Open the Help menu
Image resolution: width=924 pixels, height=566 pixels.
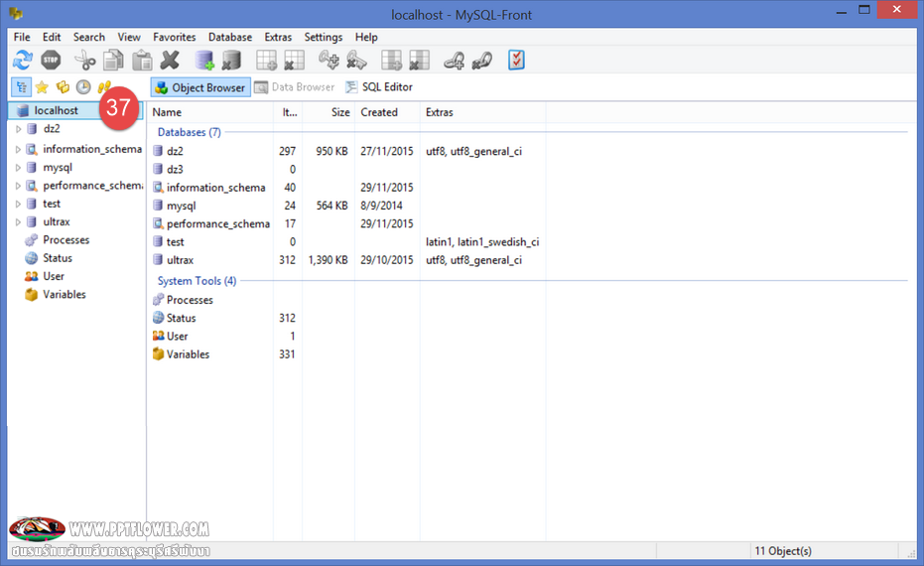point(366,37)
